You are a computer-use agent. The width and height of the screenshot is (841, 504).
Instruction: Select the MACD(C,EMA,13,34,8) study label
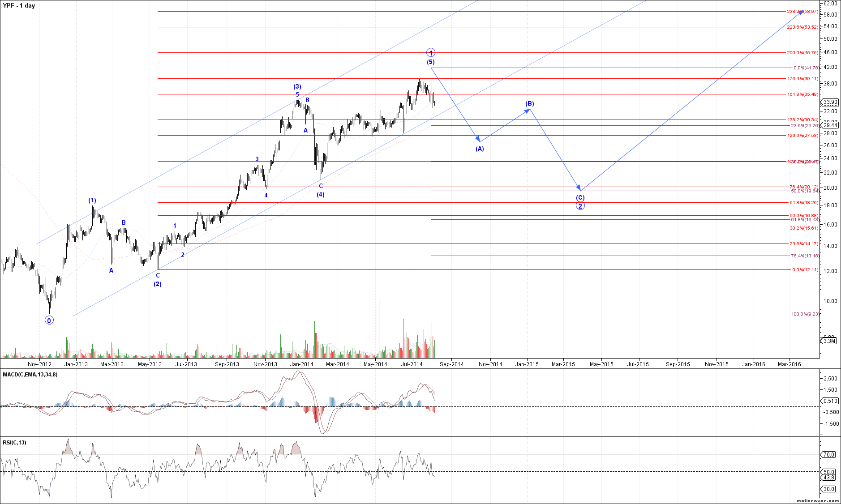30,374
